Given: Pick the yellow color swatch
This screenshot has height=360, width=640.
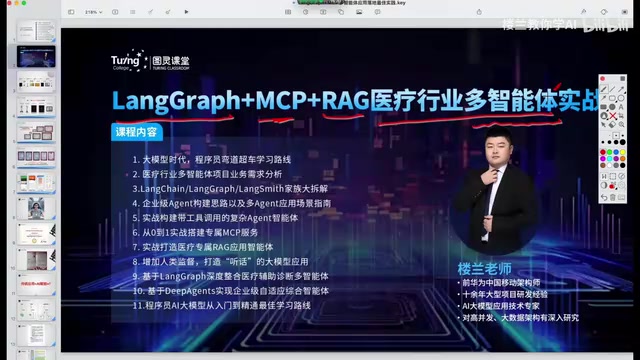Looking at the screenshot, I should point(623,152).
